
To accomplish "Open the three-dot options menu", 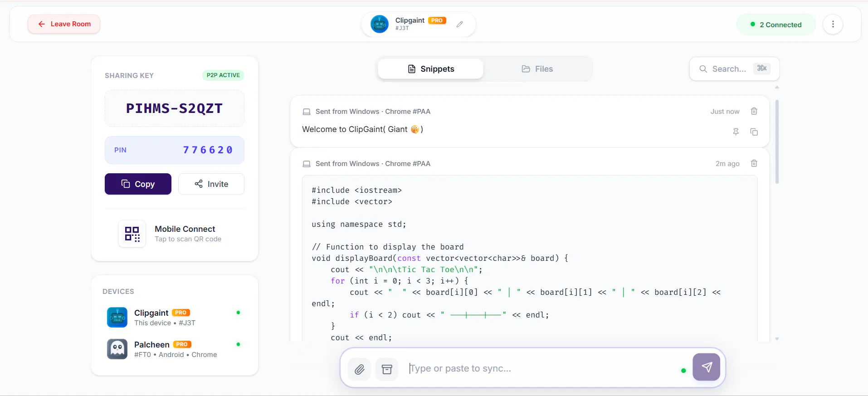I will (833, 24).
